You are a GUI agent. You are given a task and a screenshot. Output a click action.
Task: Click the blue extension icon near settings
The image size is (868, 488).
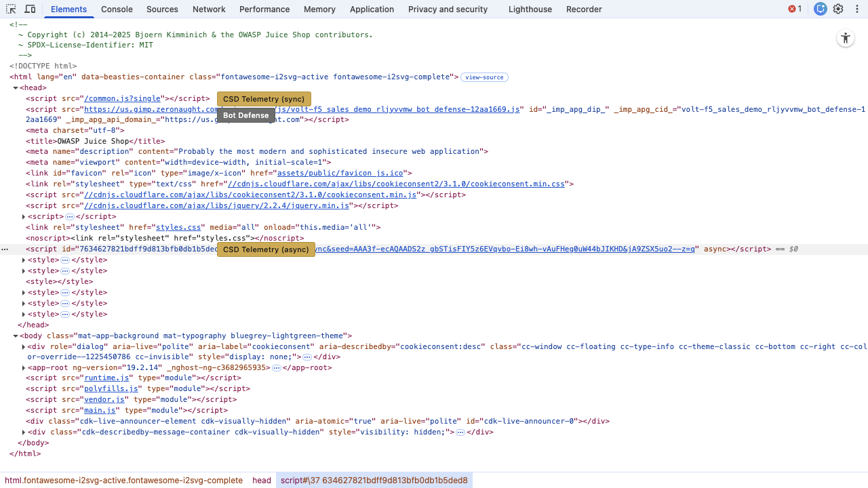[x=820, y=9]
